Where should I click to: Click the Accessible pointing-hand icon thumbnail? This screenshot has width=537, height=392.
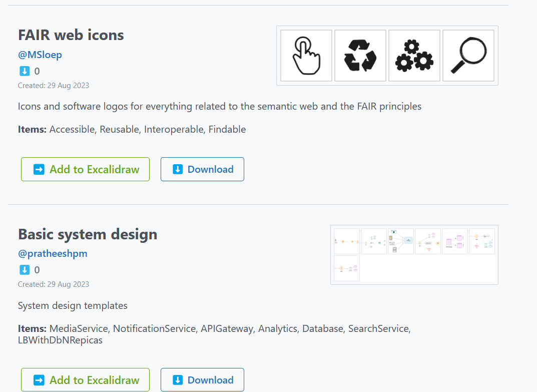point(306,56)
